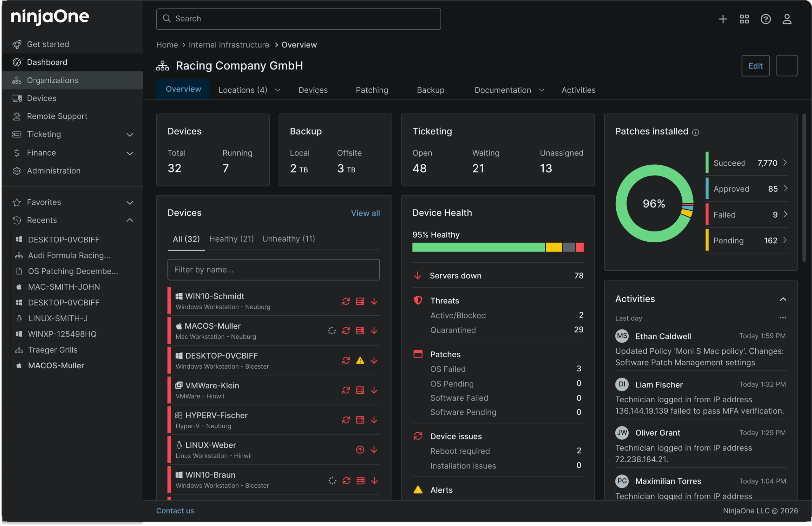Click the info icon next to Patches installed
The image size is (812, 526).
point(696,132)
